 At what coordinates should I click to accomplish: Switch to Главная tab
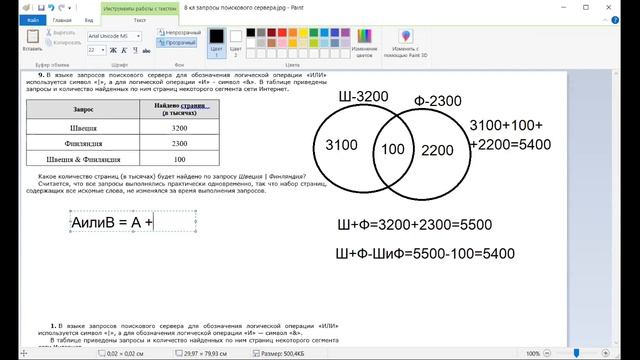pos(62,20)
